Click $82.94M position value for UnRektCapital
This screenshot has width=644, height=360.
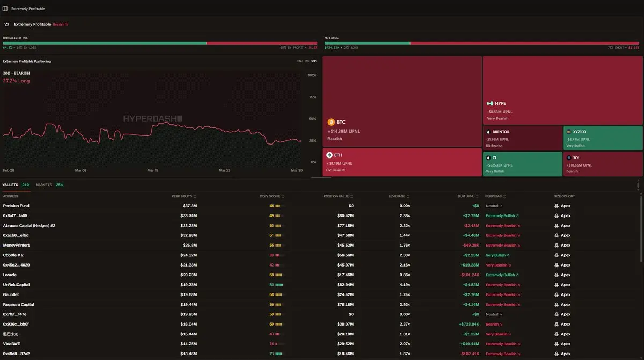[345, 285]
